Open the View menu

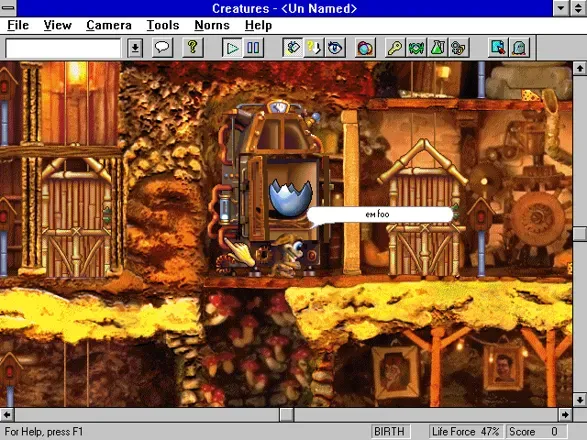(x=57, y=25)
